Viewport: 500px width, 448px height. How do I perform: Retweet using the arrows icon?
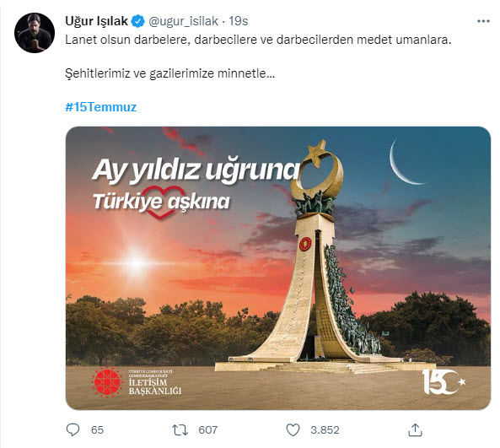click(180, 429)
